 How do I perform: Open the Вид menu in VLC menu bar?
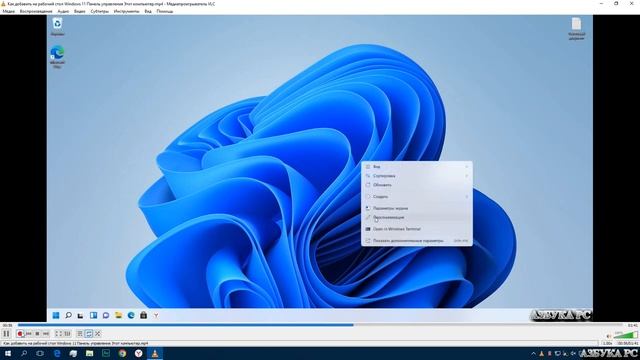click(148, 11)
